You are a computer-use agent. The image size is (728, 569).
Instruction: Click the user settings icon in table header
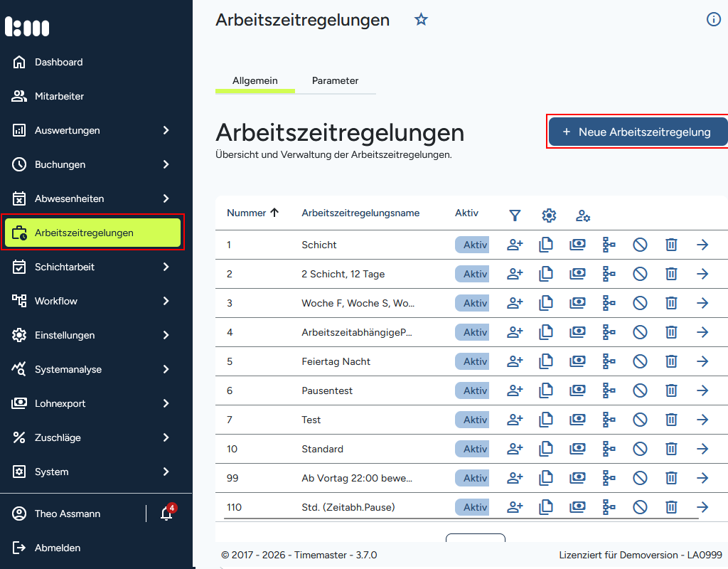tap(583, 216)
